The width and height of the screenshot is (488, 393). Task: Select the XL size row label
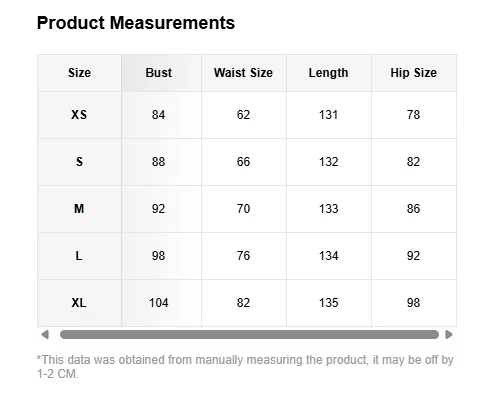tap(79, 303)
